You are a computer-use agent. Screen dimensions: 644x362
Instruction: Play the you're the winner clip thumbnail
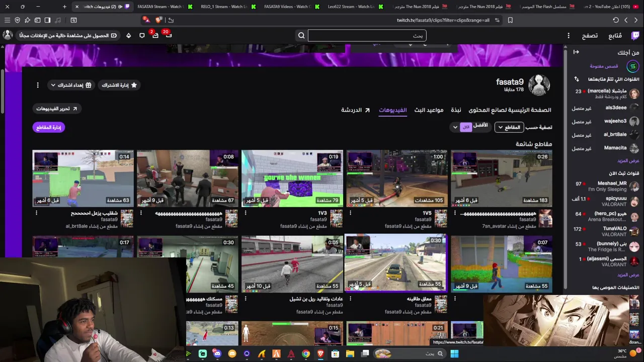click(292, 178)
